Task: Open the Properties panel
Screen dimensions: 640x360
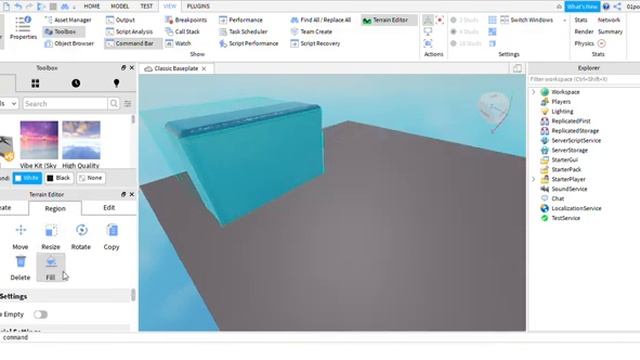Action: [23, 28]
